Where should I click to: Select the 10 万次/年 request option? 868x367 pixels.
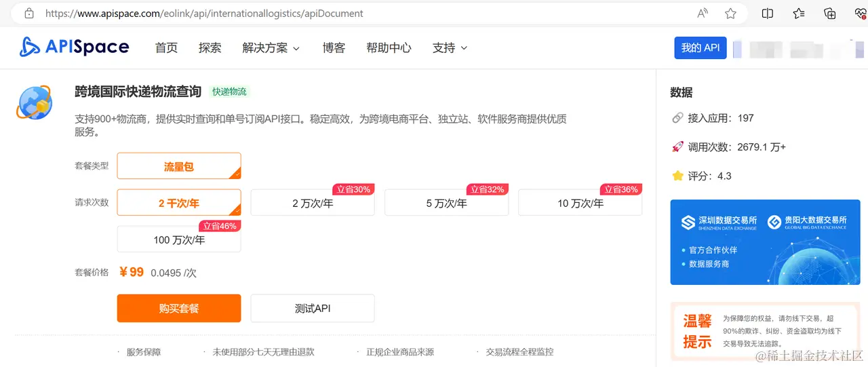point(580,203)
